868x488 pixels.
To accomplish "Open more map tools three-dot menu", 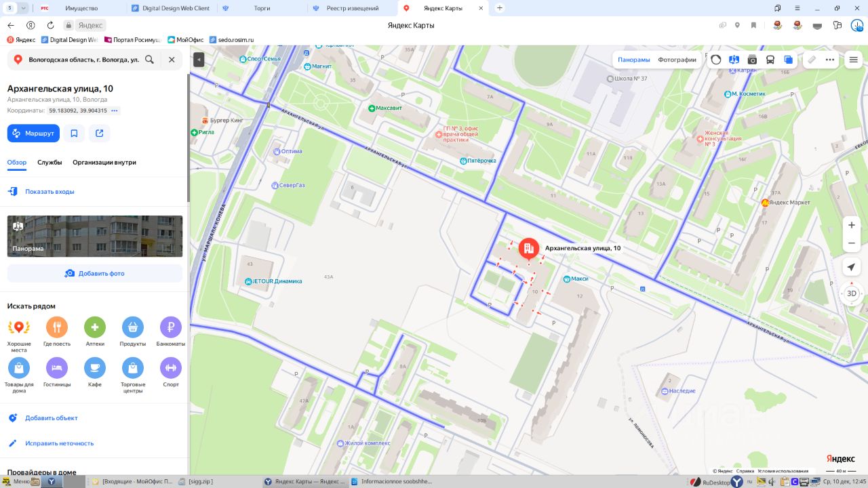I will pos(830,60).
